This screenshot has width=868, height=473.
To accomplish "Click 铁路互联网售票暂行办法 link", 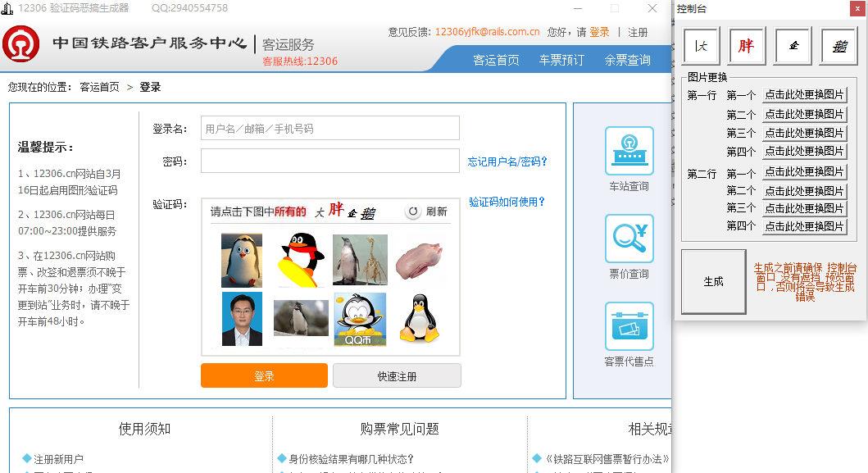I will 607,459.
